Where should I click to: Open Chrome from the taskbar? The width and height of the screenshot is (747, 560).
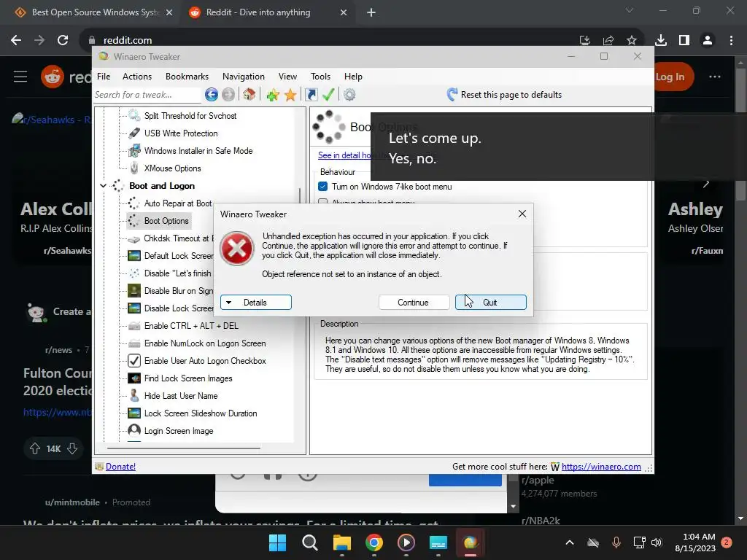(x=374, y=542)
